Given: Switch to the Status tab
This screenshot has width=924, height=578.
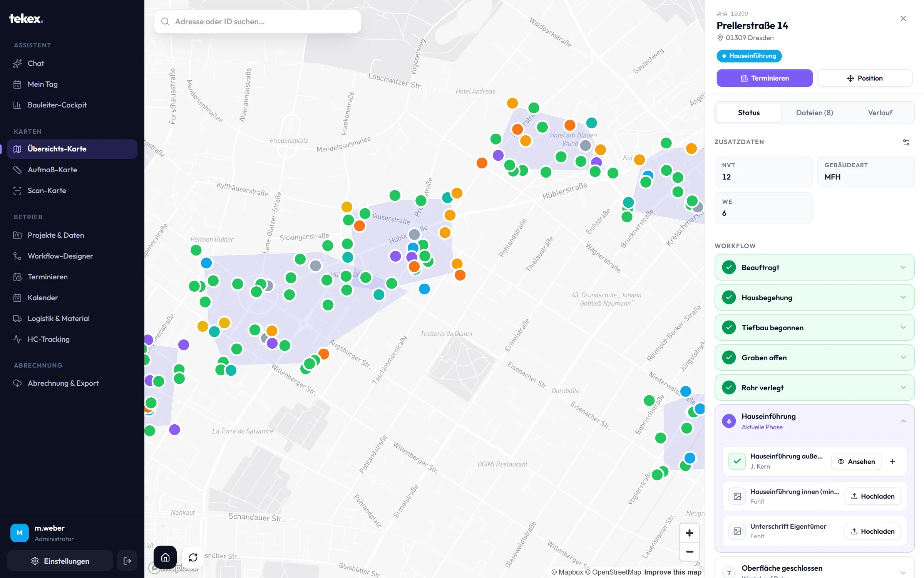Looking at the screenshot, I should [749, 113].
